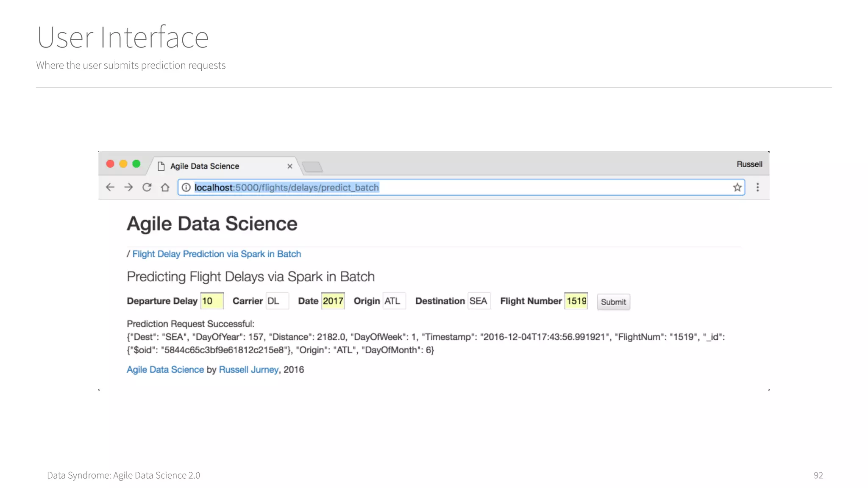This screenshot has height=488, width=868.
Task: Select the 'Prediction Request Successful:' text
Action: tap(191, 324)
